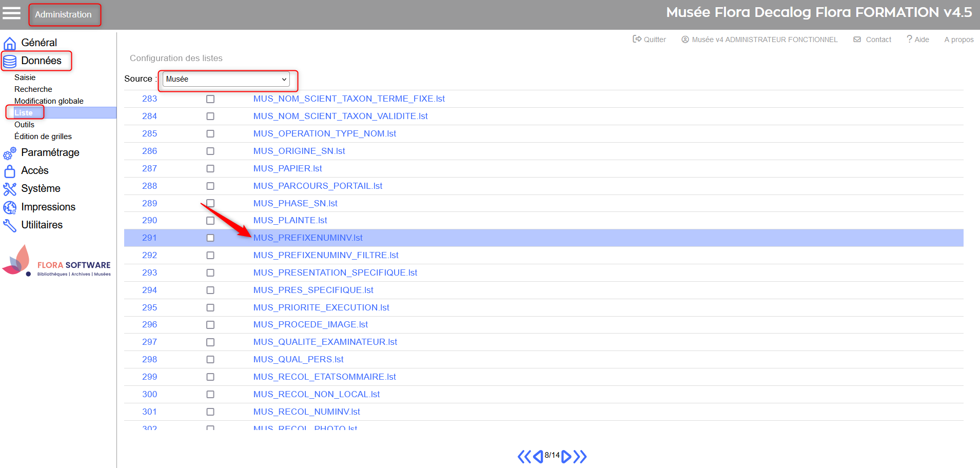Open the Outils submenu item
980x468 pixels.
click(24, 125)
